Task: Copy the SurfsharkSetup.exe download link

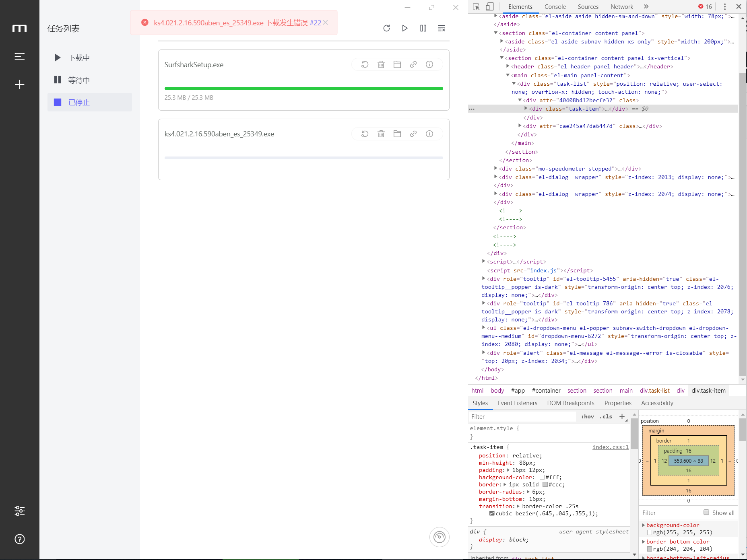Action: 413,64
